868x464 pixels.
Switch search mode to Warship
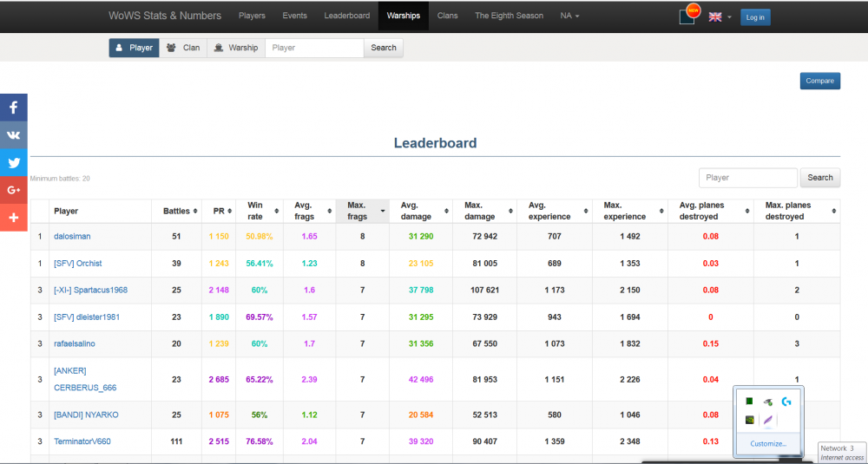tap(236, 48)
